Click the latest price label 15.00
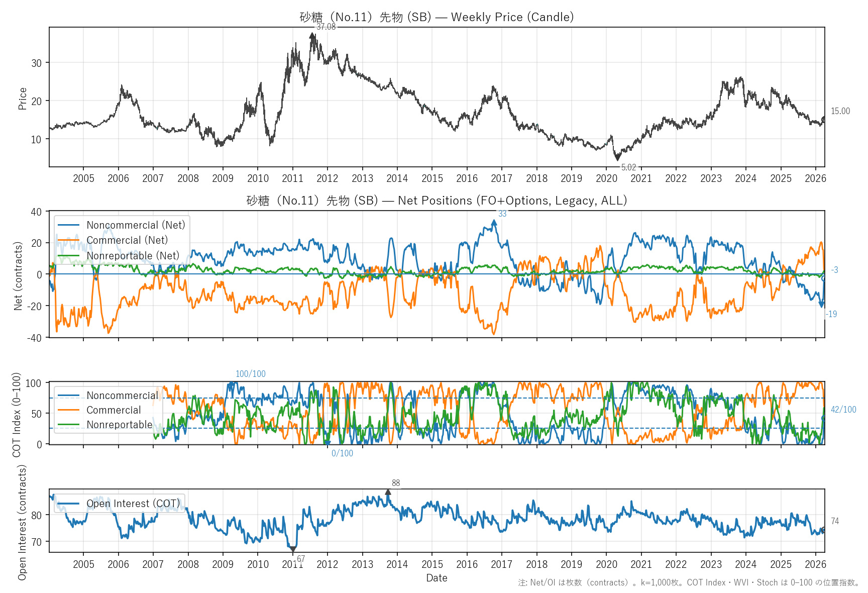Screen dimensions: 868x593 (840, 111)
